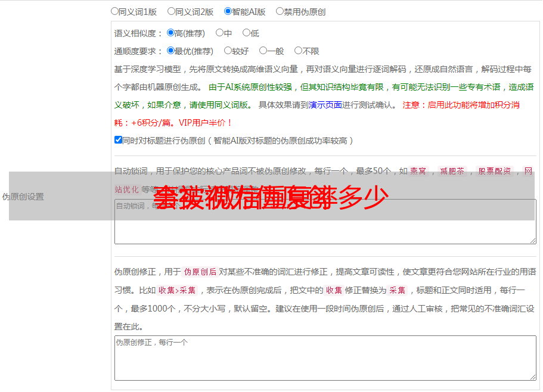Image resolution: width=543 pixels, height=392 pixels.
Task: Set 通顺度要求 to 较好
Action: 228,51
